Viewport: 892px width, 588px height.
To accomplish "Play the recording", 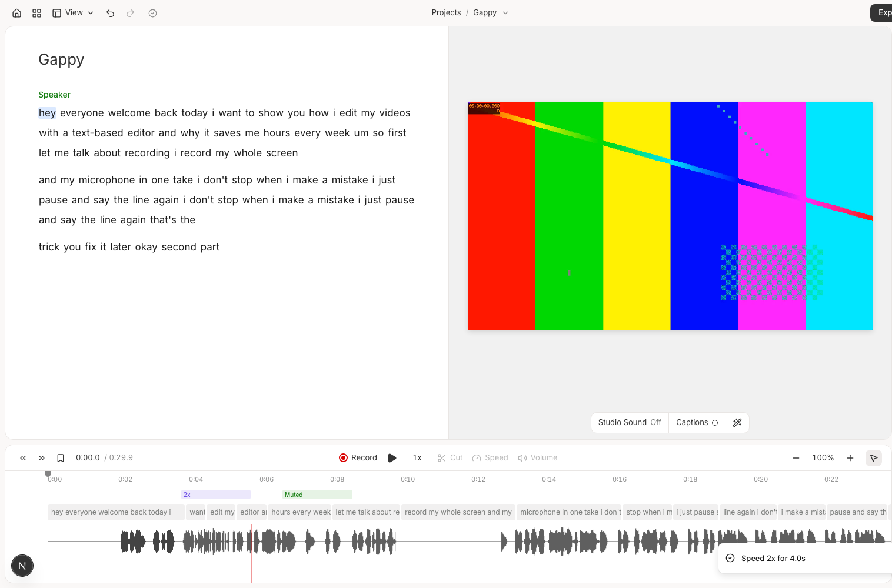I will [x=392, y=458].
